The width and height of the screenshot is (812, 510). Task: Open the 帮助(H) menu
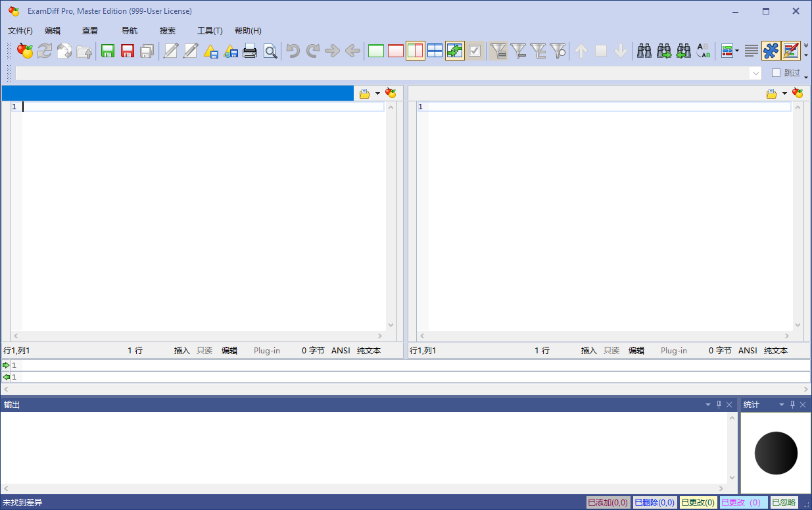click(x=248, y=31)
